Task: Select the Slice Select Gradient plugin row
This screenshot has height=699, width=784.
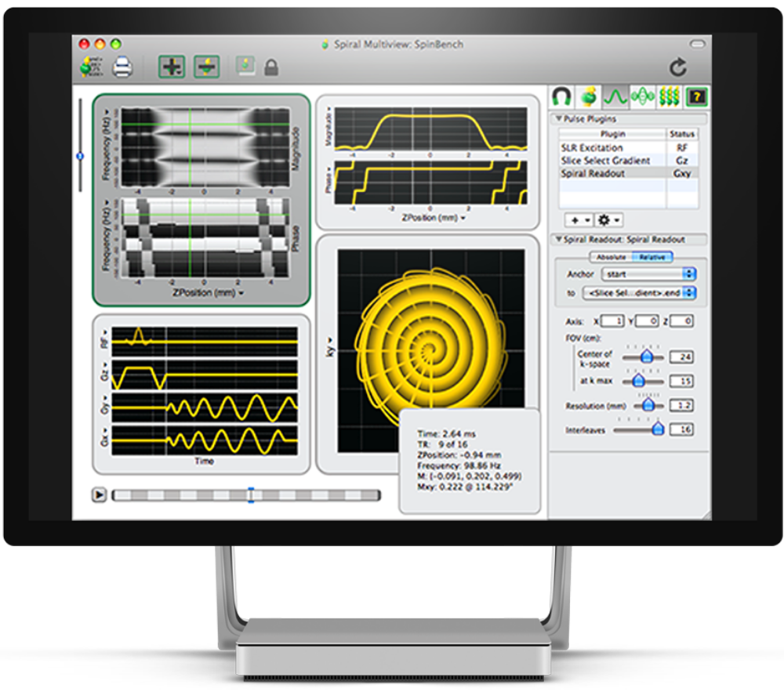Action: coord(628,161)
